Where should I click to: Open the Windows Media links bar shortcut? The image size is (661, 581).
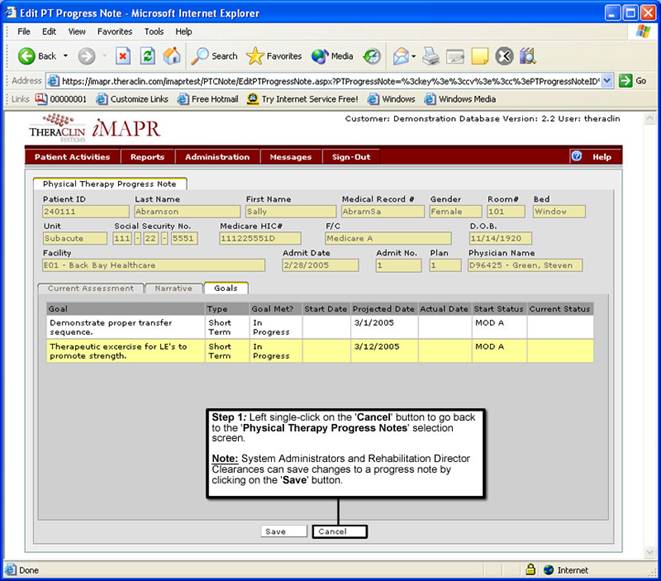(461, 99)
